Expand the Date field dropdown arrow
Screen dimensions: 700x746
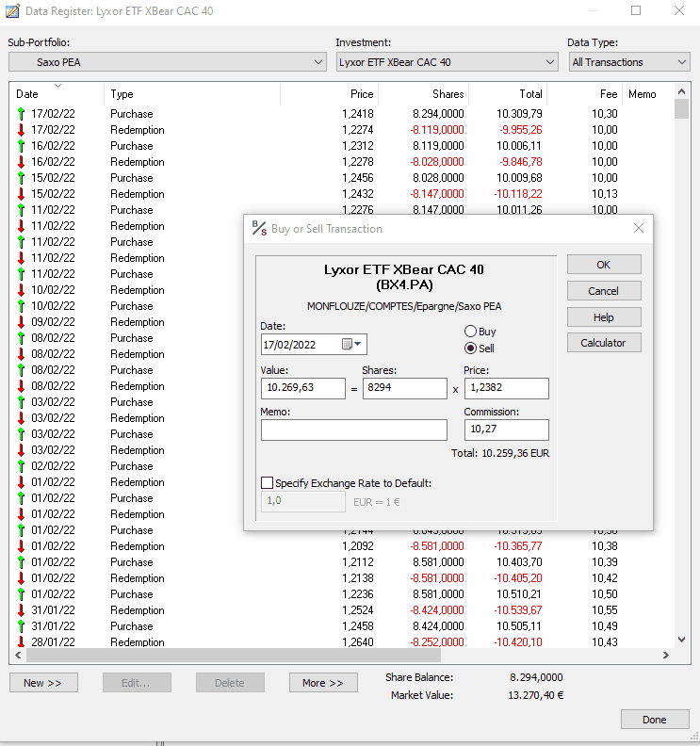click(358, 344)
